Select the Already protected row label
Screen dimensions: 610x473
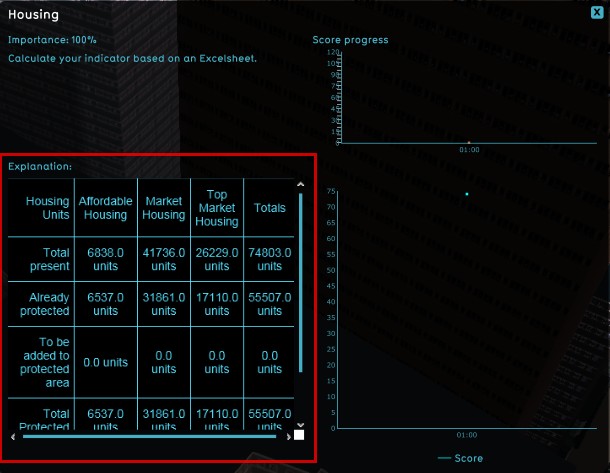[48, 304]
